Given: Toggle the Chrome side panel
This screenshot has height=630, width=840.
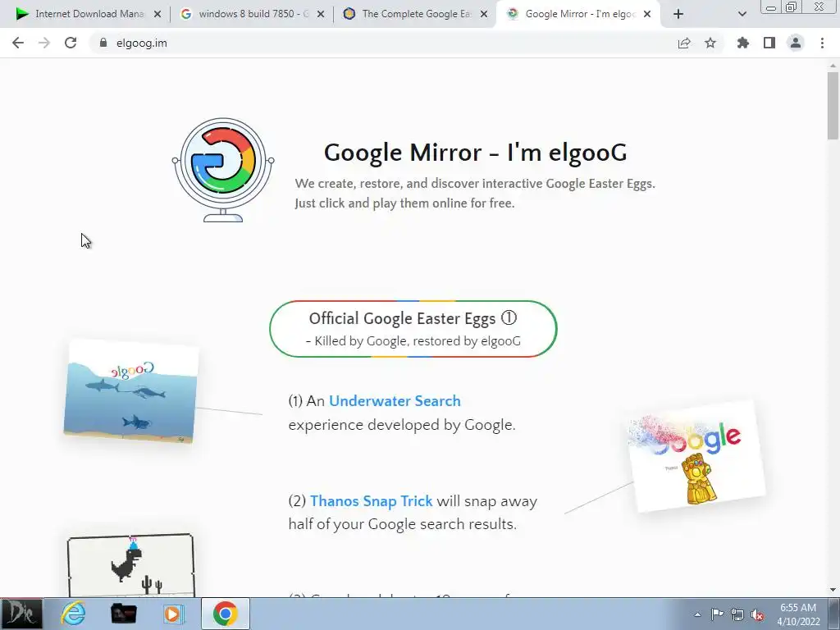Looking at the screenshot, I should click(x=769, y=43).
